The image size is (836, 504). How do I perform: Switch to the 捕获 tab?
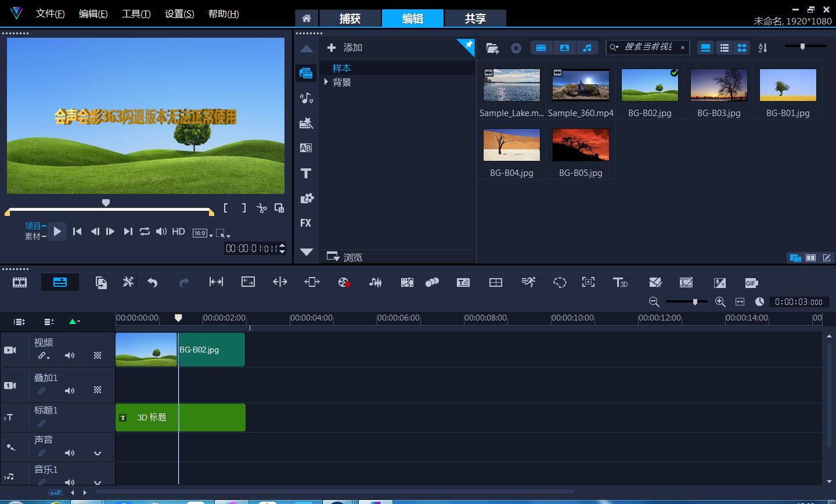pyautogui.click(x=350, y=18)
